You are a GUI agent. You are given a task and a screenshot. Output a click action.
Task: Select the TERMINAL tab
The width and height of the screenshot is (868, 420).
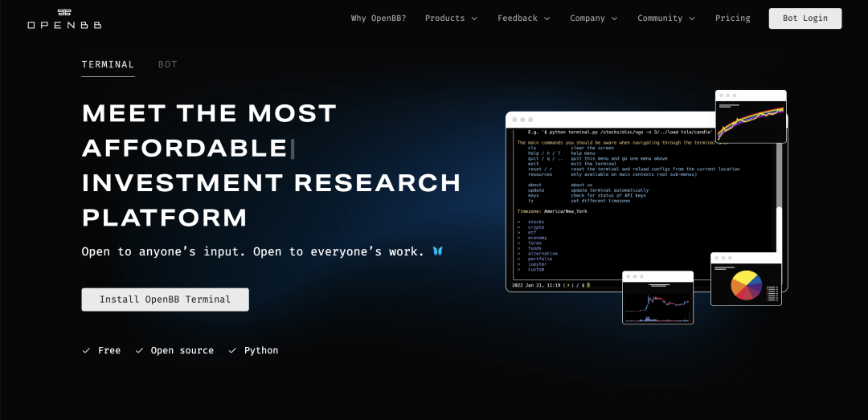tap(108, 65)
